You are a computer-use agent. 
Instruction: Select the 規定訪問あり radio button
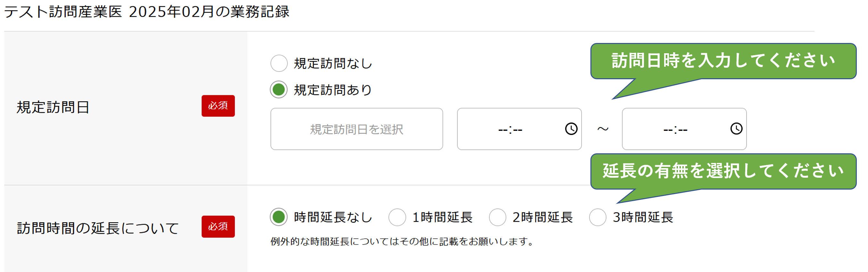tap(279, 90)
